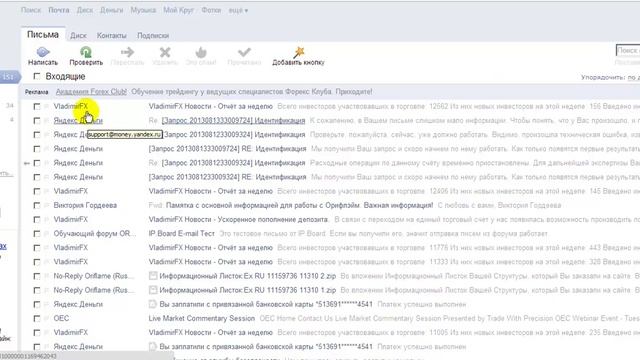Switch to the Подписки tab
This screenshot has height=360, width=640.
click(153, 36)
